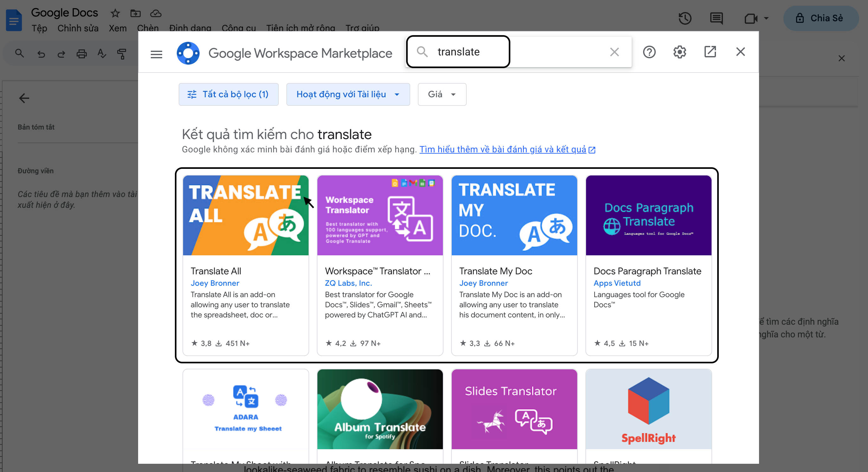Open Tìm hiểu thêm về bài đánh giá link
This screenshot has height=472, width=868.
[x=502, y=149]
